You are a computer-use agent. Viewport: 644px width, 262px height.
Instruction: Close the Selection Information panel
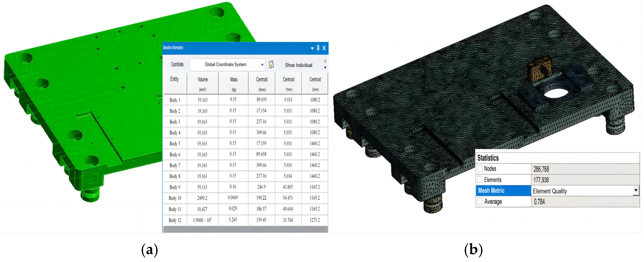click(324, 48)
